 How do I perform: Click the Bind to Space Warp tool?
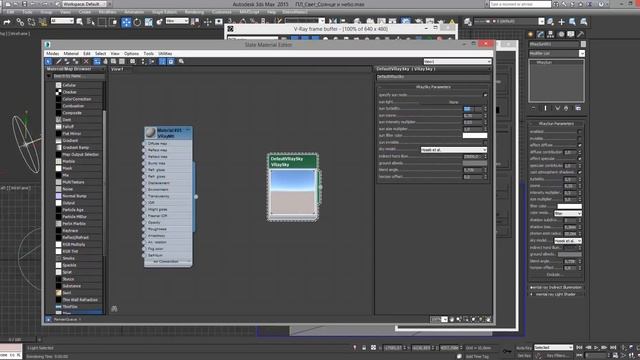(42, 22)
